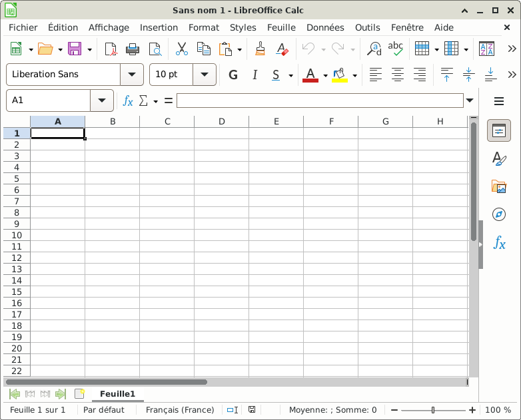This screenshot has width=521, height=420.
Task: Open sidebar Navigator compass icon
Action: pyautogui.click(x=499, y=214)
